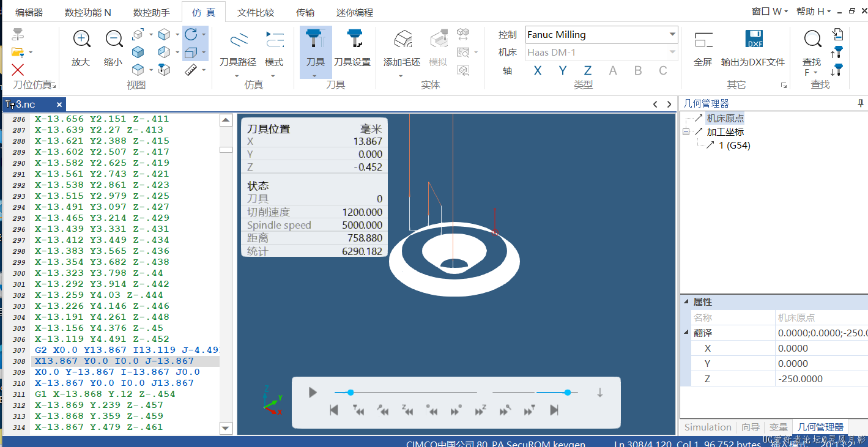Click the rotate view circular arrow icon
868x447 pixels.
[x=191, y=35]
